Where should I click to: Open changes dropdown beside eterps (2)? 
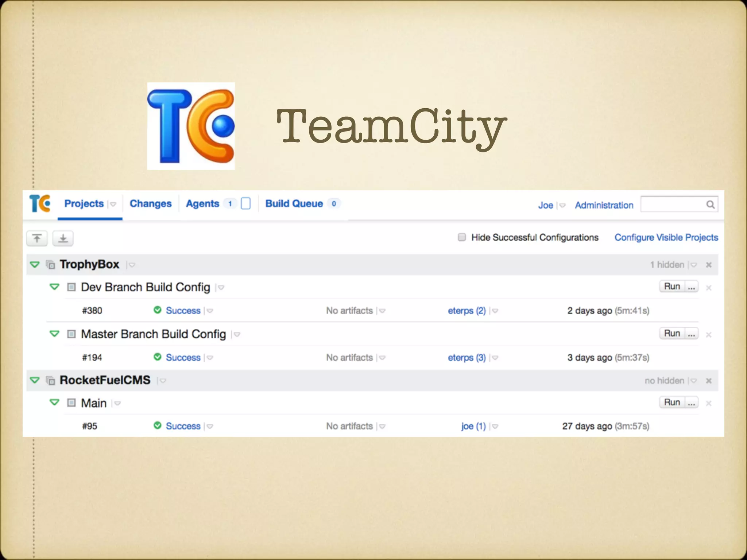(495, 311)
